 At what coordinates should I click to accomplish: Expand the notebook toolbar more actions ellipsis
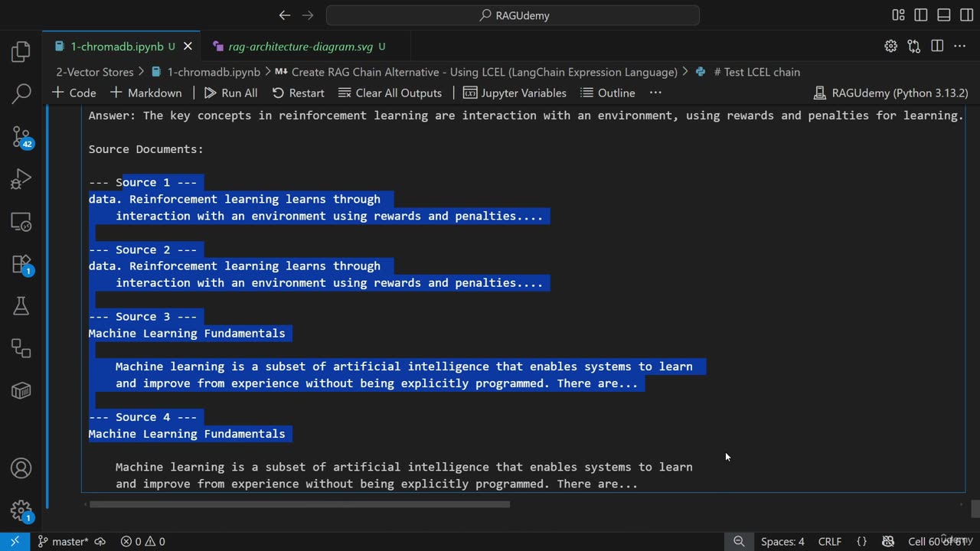(655, 93)
